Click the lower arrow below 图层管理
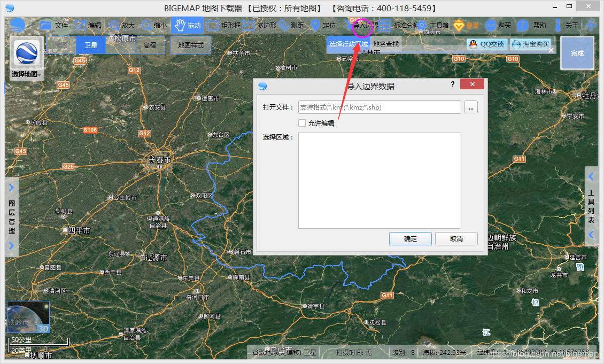 tap(11, 246)
